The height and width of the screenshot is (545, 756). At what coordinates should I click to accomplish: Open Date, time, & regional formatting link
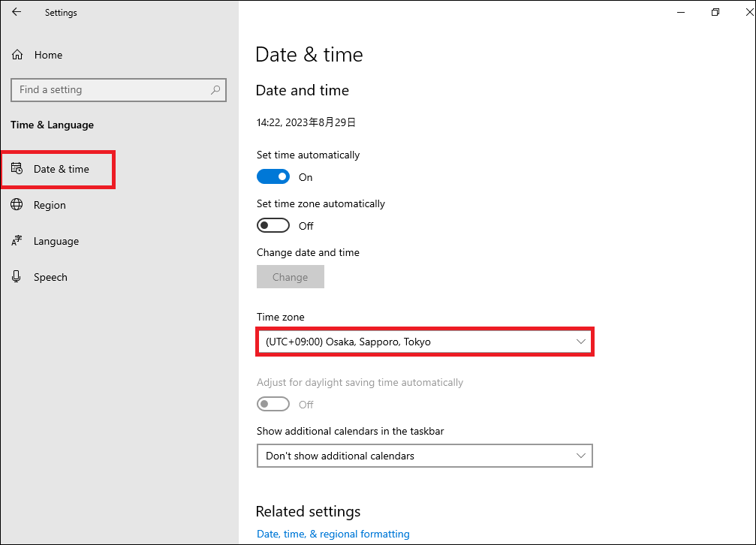click(333, 534)
